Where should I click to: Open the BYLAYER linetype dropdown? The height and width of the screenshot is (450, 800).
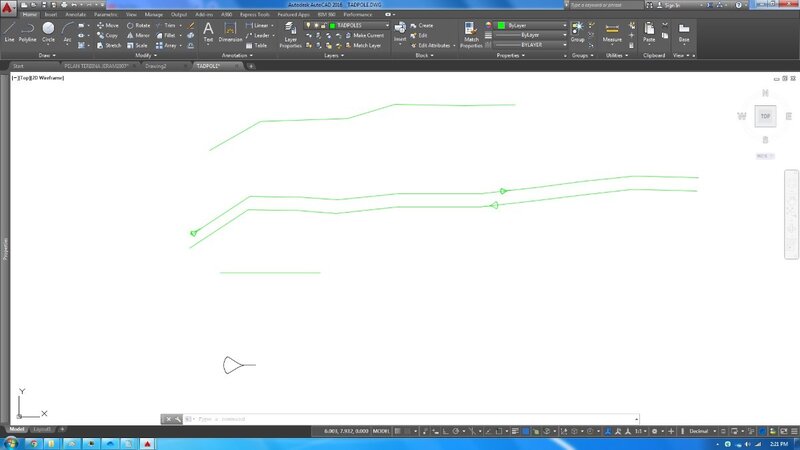[x=531, y=45]
